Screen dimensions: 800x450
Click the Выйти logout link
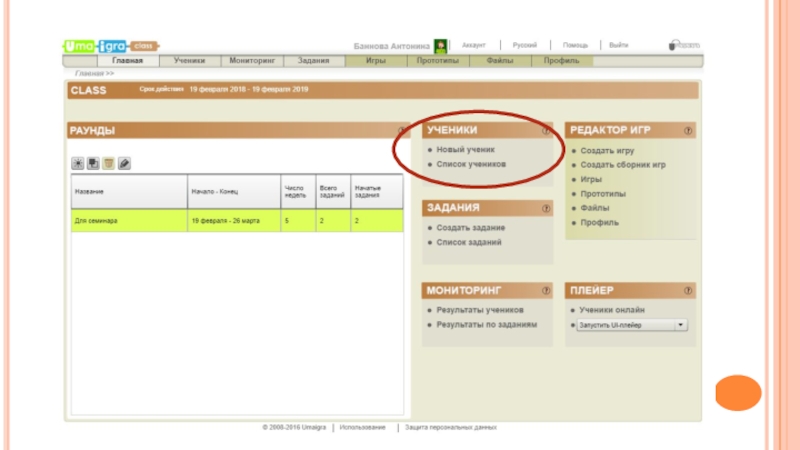point(618,45)
